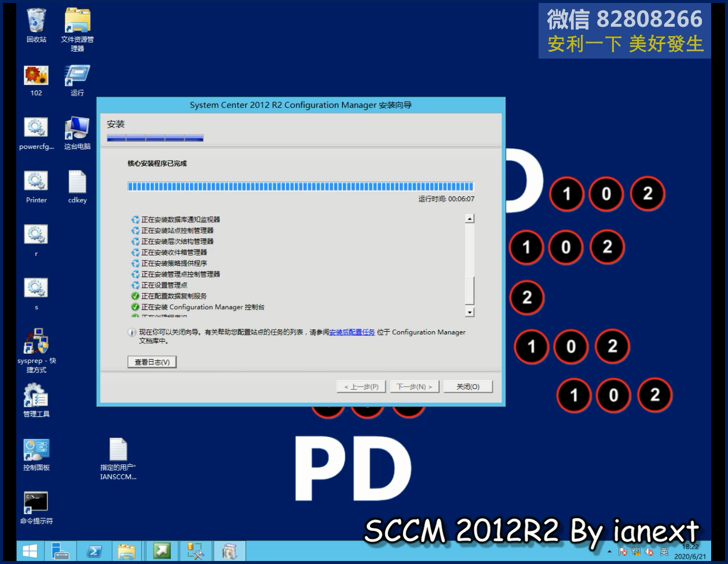The image size is (728, 564).
Task: Select the 命令提示符 desktop icon
Action: pyautogui.click(x=36, y=508)
